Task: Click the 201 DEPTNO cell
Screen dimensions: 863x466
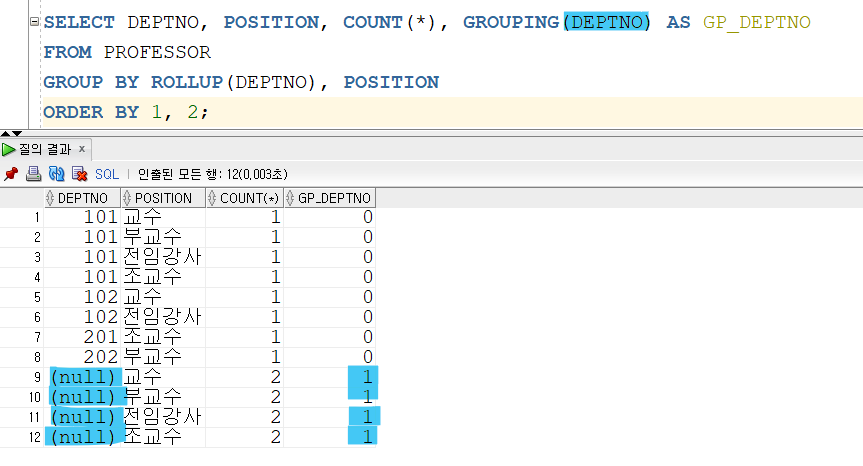Action: click(82, 337)
